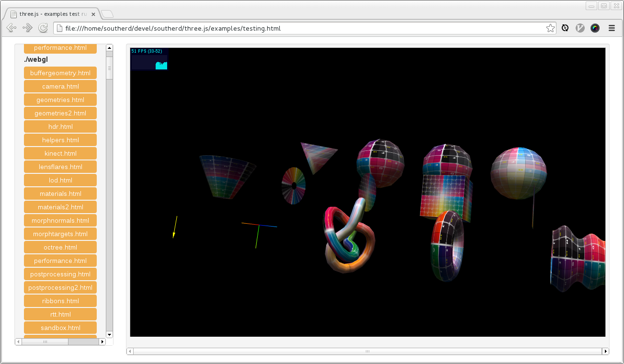Click sidebar scroll up arrow
The image size is (624, 364).
point(109,47)
